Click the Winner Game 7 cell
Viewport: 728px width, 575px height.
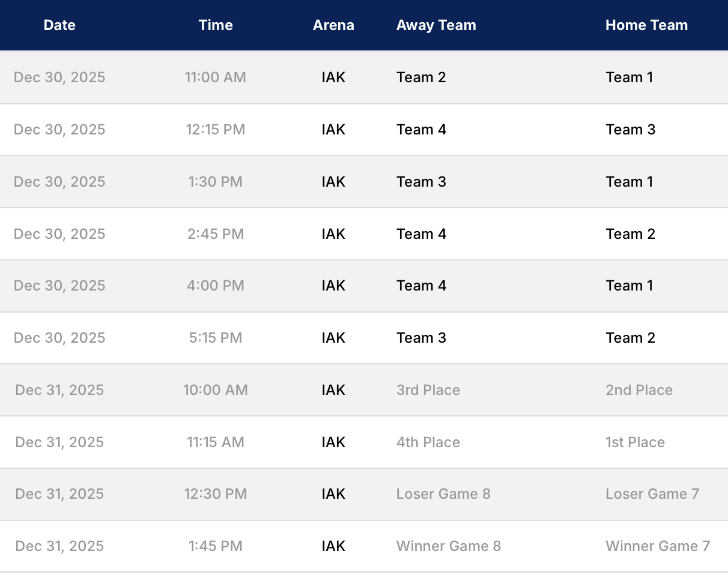658,546
